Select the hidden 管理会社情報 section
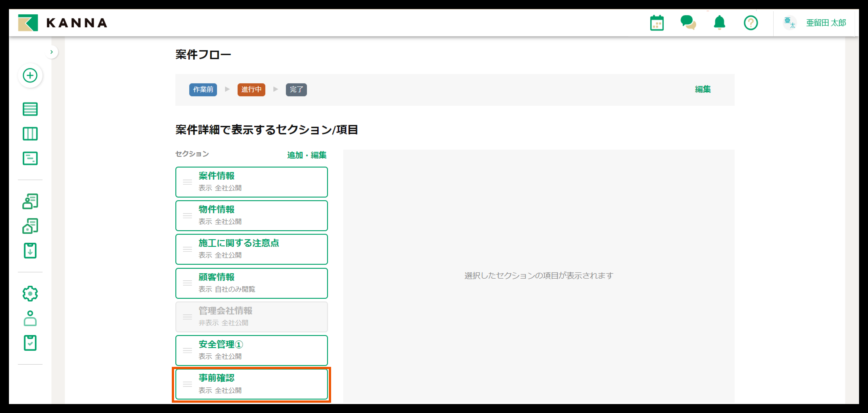The width and height of the screenshot is (868, 413). point(251,317)
